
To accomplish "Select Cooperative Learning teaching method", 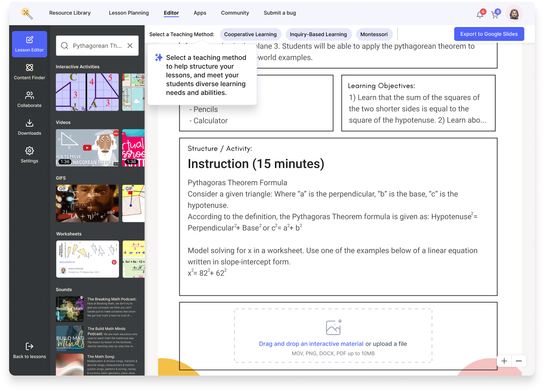I will [250, 34].
